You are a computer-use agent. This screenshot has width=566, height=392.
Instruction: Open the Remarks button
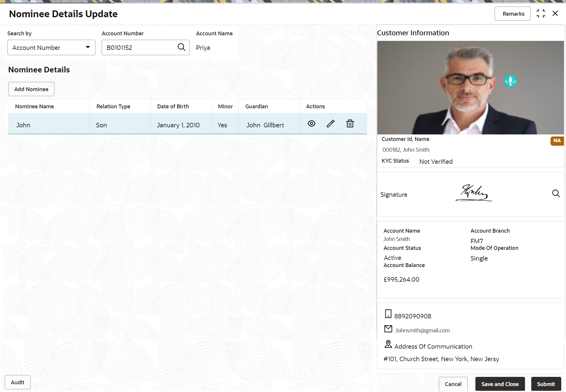513,14
